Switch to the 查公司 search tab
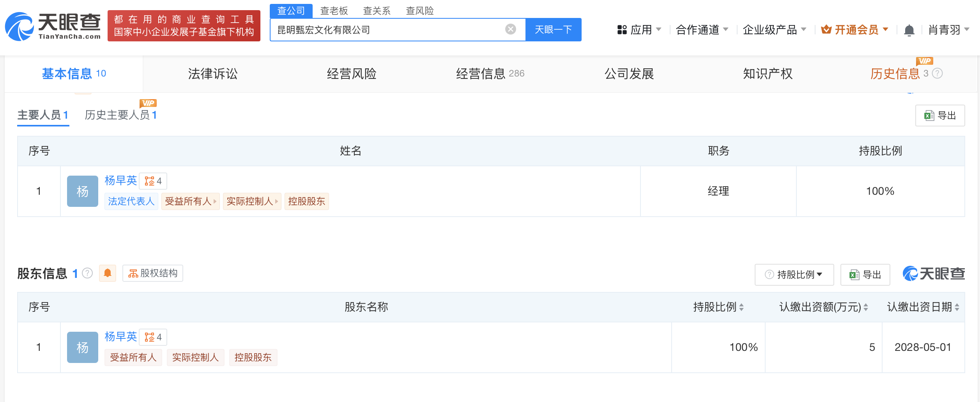 coord(291,11)
